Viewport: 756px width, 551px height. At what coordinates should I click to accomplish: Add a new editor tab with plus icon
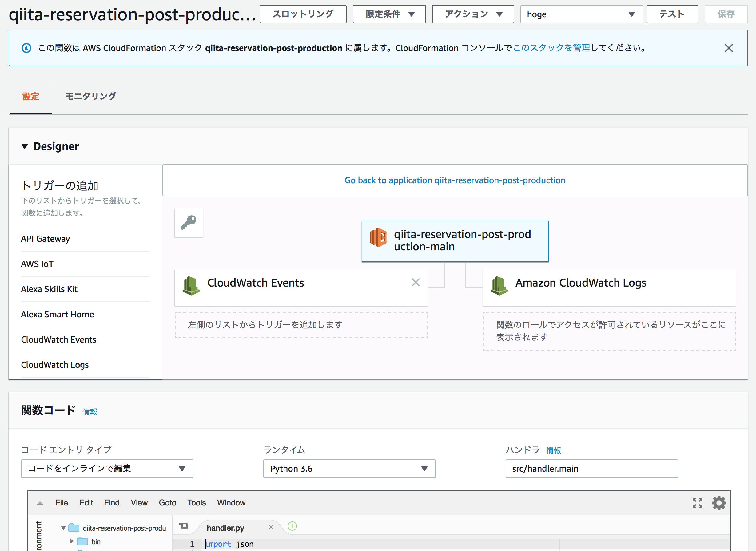[x=292, y=526]
